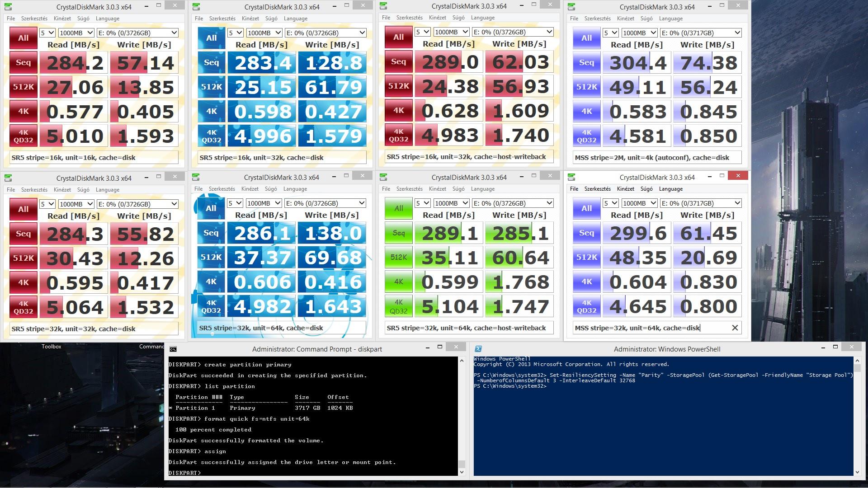Click the green Seq write result 285.1
This screenshot has width=868, height=488.
pyautogui.click(x=519, y=233)
